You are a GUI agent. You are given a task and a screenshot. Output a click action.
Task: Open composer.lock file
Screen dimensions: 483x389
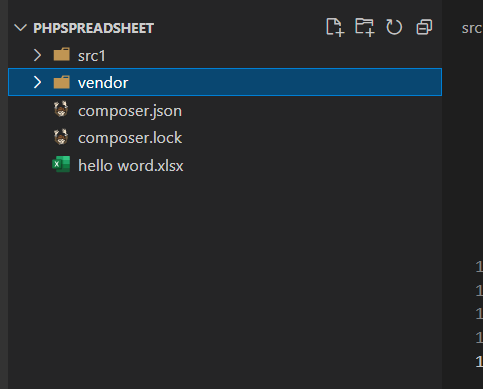130,138
